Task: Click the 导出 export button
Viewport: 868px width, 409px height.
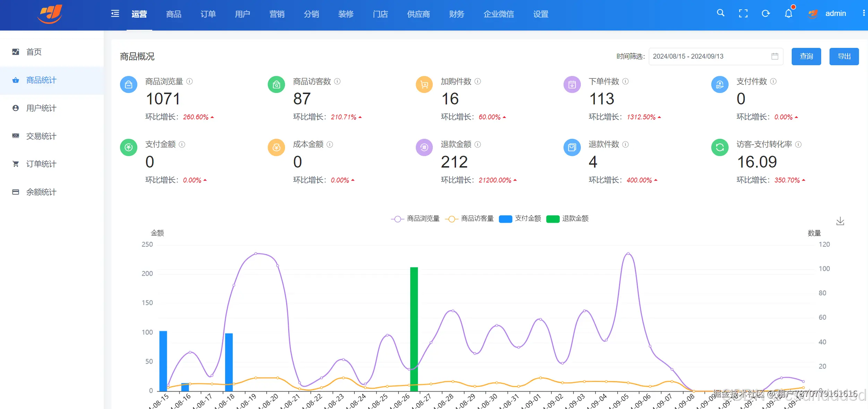Action: tap(844, 56)
